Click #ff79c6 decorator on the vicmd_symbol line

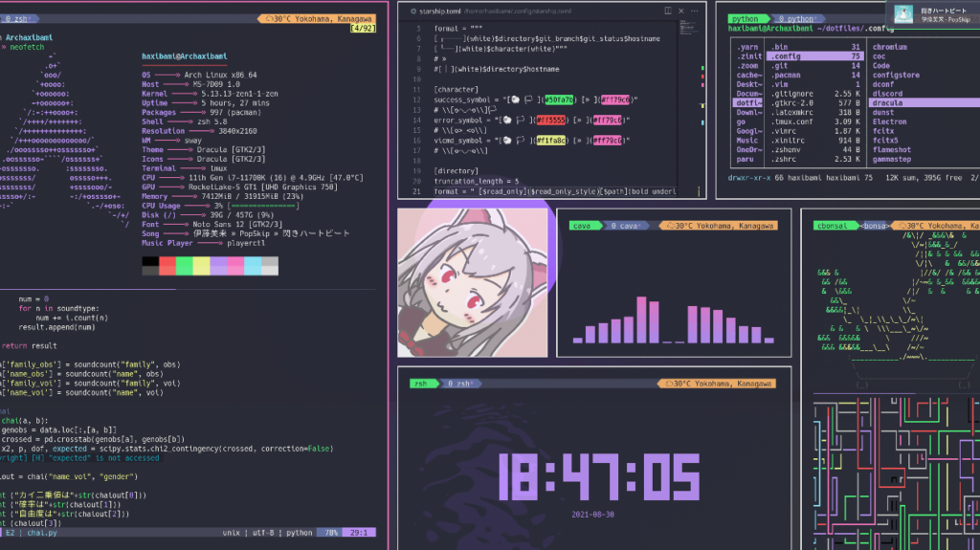tap(608, 141)
